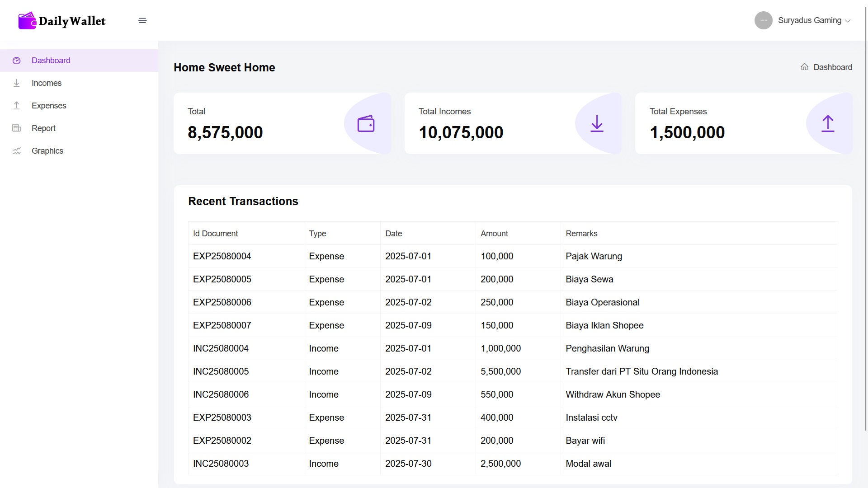
Task: Click the Expenses upload-arrow icon
Action: coord(17,105)
